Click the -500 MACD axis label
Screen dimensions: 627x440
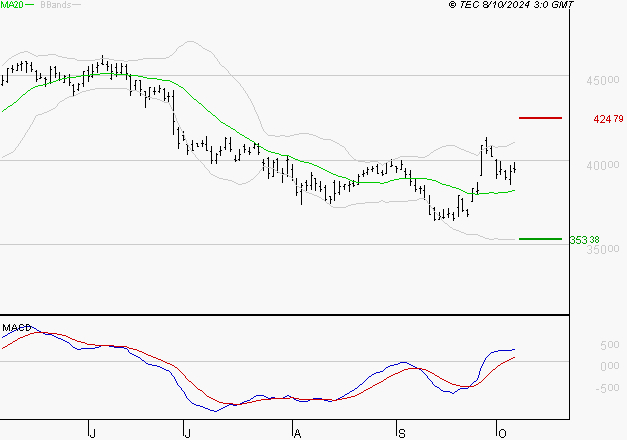tap(607, 388)
